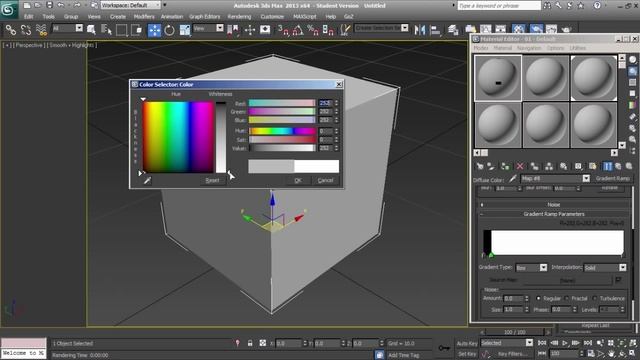Toggle Show Shaded Material in Viewport icon

pos(592,166)
